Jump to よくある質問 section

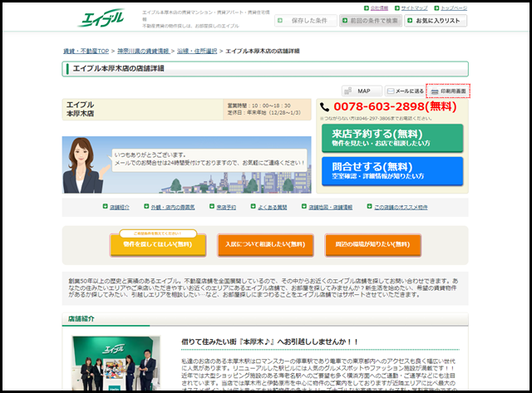tap(272, 207)
